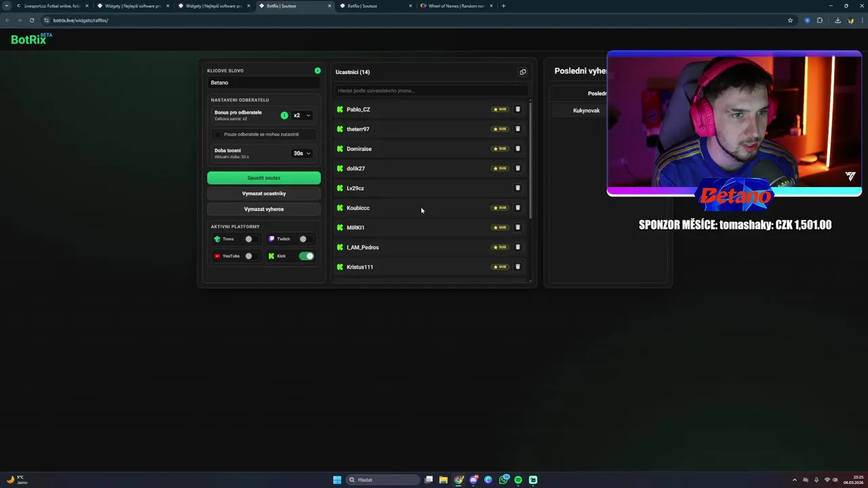
Task: Open a new browser tab
Action: coord(503,5)
